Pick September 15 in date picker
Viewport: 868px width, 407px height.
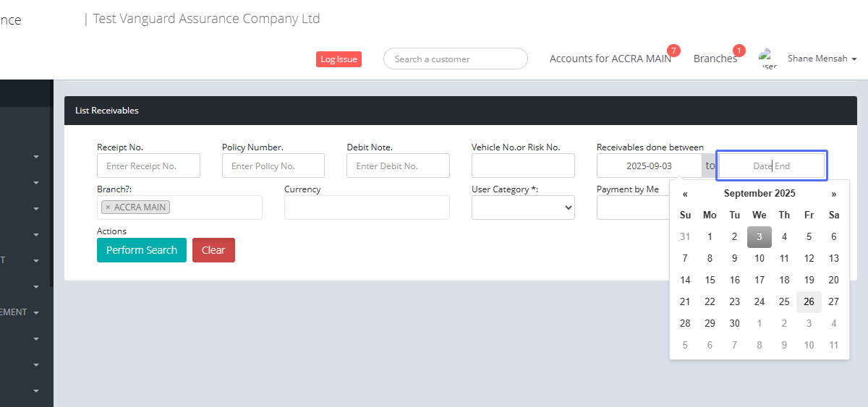click(710, 280)
